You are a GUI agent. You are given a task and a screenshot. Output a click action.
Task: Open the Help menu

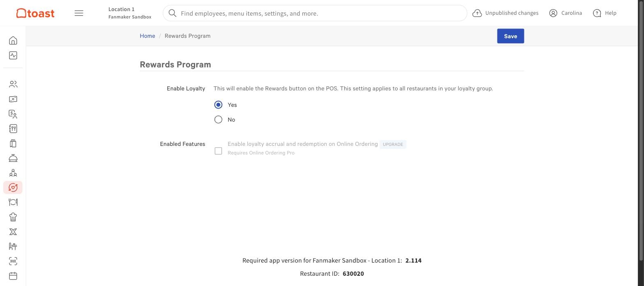click(605, 13)
